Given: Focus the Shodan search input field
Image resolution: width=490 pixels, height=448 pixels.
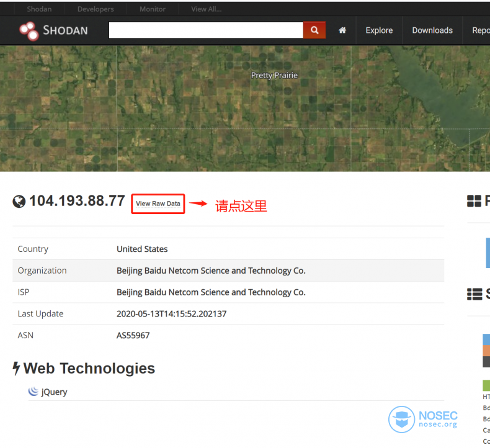Looking at the screenshot, I should click(x=206, y=30).
